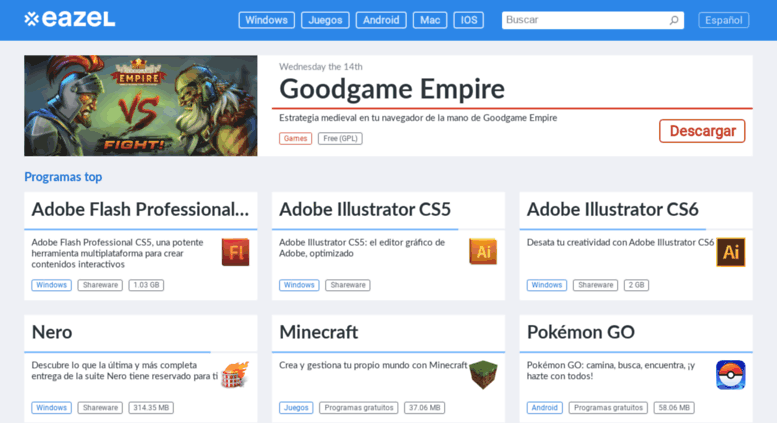
Task: Click the 314.35 MB size tag
Action: click(151, 408)
